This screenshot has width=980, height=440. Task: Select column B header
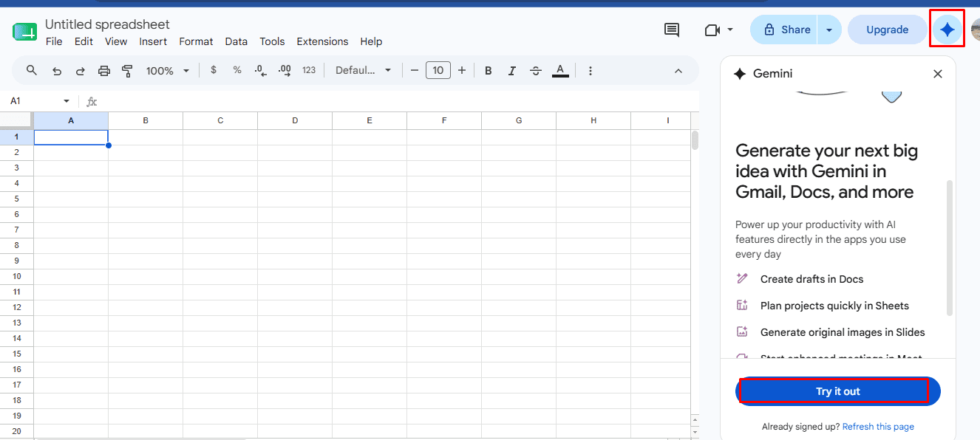point(146,120)
